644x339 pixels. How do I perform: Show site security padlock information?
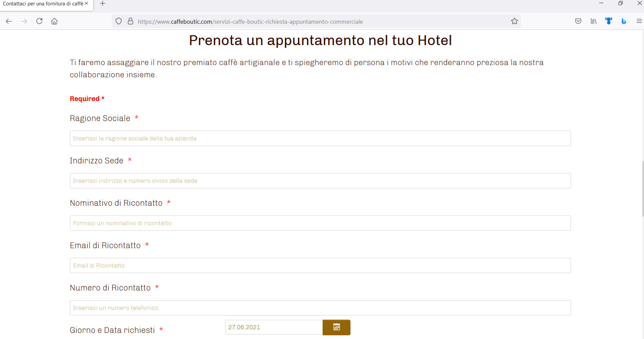point(130,21)
